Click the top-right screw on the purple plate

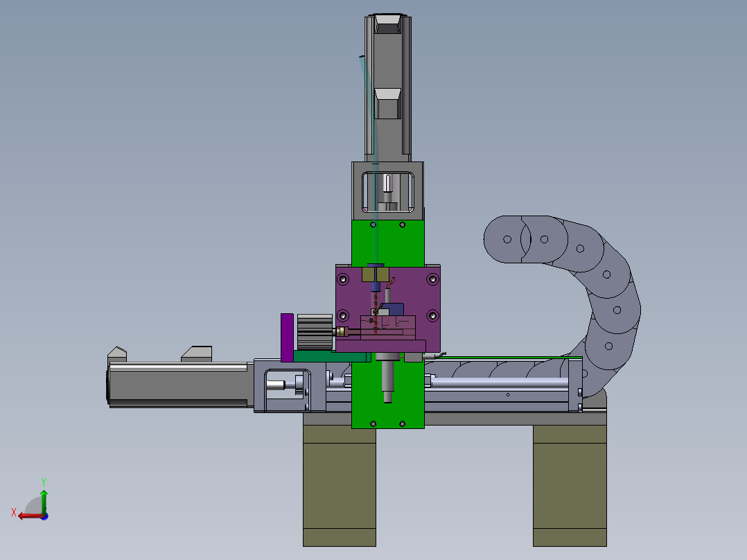(432, 279)
